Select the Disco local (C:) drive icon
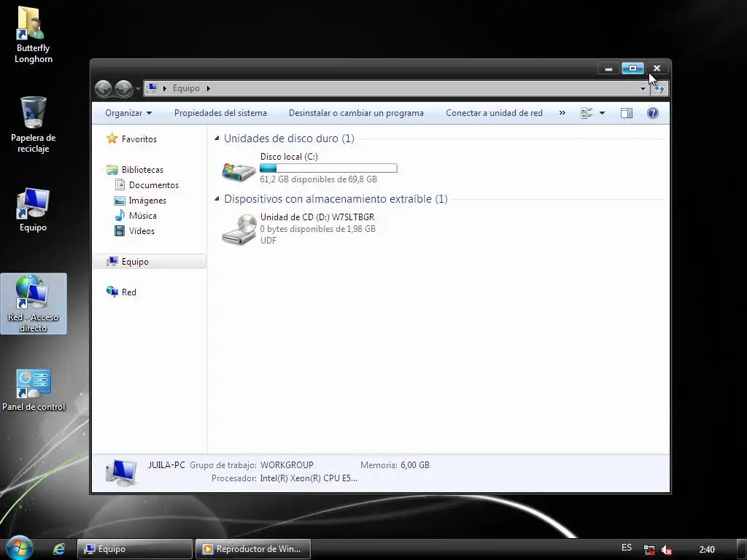 pos(239,171)
